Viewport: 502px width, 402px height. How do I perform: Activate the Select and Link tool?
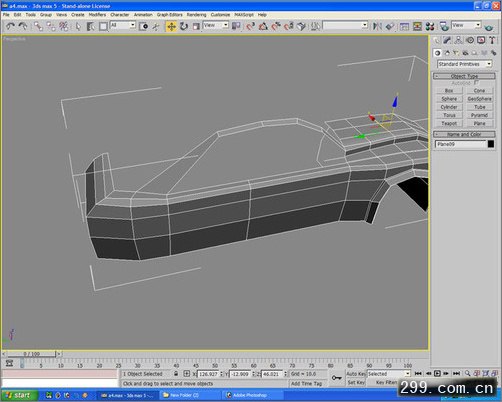point(38,26)
